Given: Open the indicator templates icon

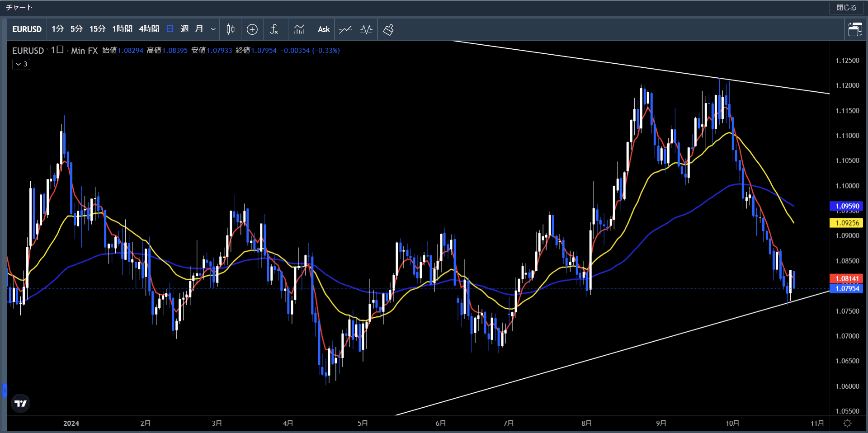Looking at the screenshot, I should pyautogui.click(x=299, y=29).
